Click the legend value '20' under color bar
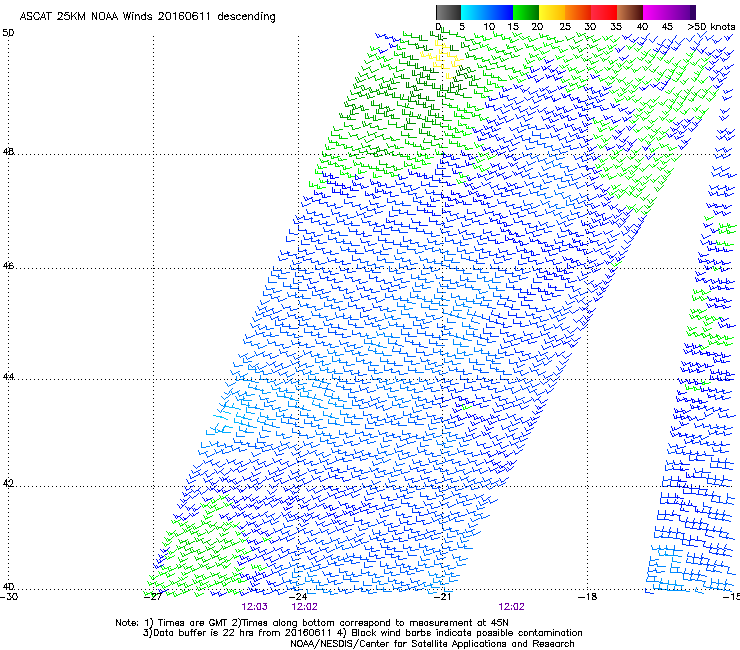This screenshot has height=650, width=740. click(x=538, y=27)
